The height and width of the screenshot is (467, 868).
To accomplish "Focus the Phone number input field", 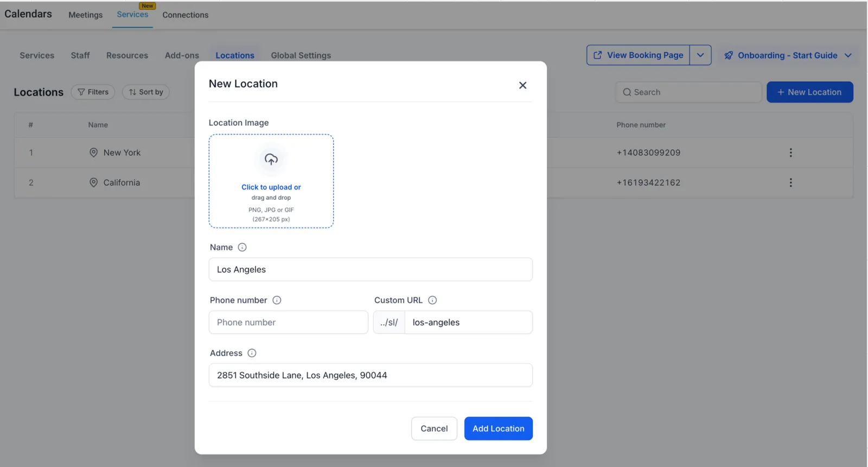I will coord(289,323).
